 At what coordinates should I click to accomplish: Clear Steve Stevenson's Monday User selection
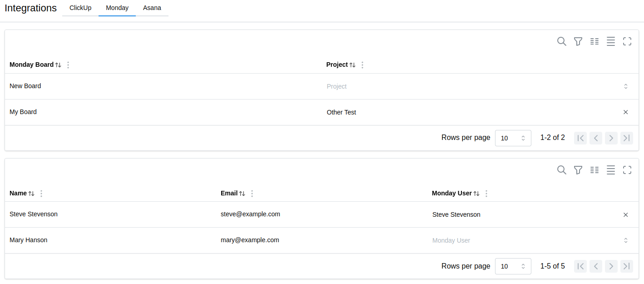tap(625, 215)
